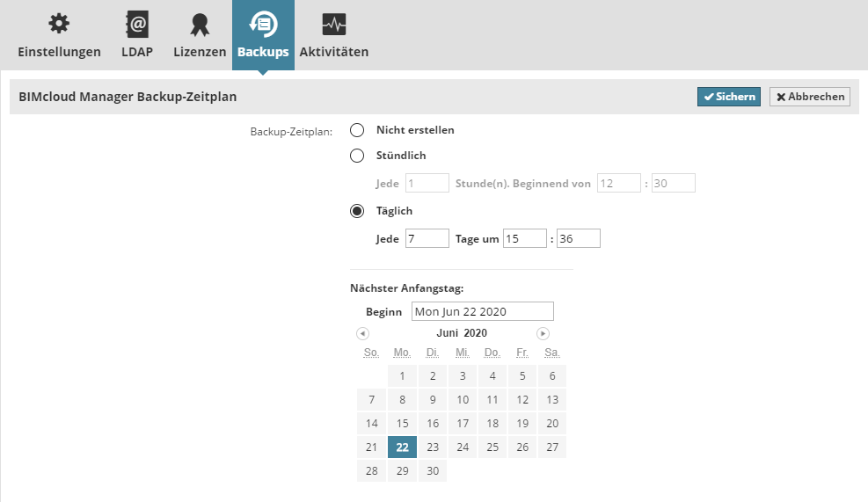The image size is (868, 502).
Task: Click the 'Tage um' hour field
Action: tap(524, 238)
